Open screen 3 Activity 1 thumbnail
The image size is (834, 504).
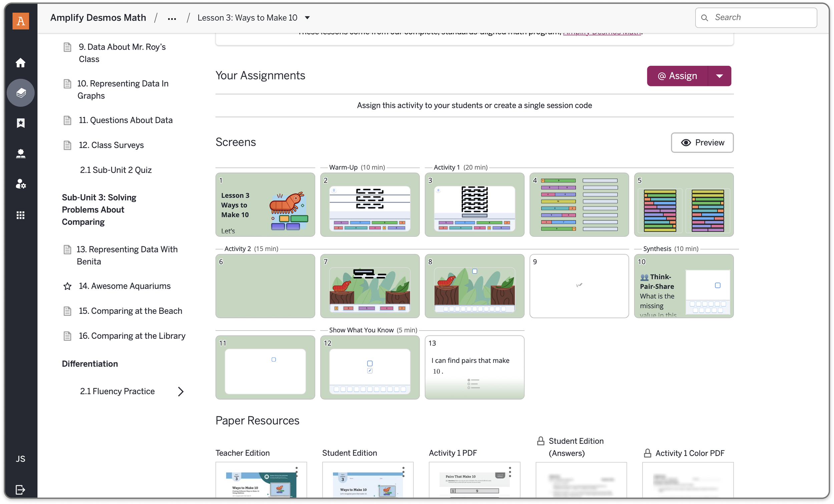[474, 205]
